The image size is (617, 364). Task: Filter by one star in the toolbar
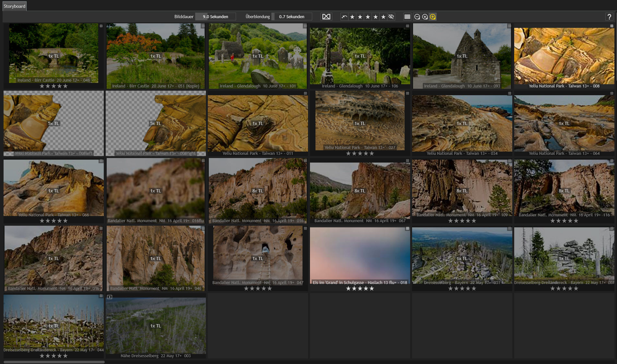tap(352, 17)
